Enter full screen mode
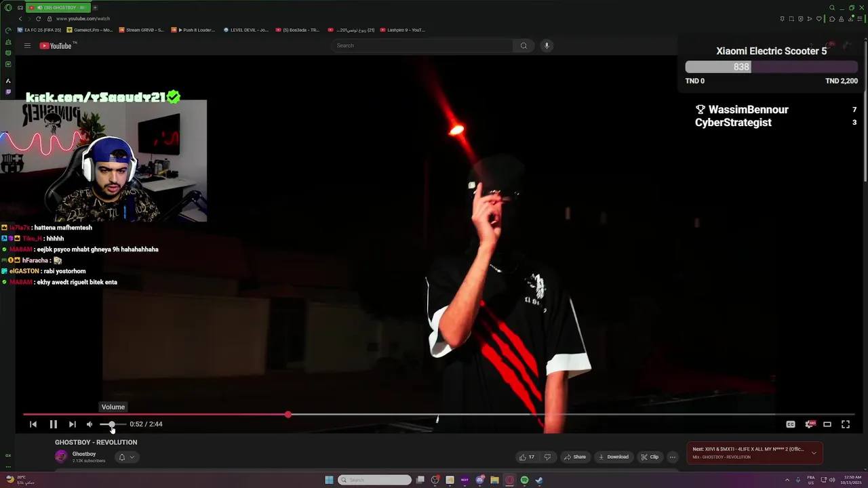Screen dimensions: 868x488 846,424
